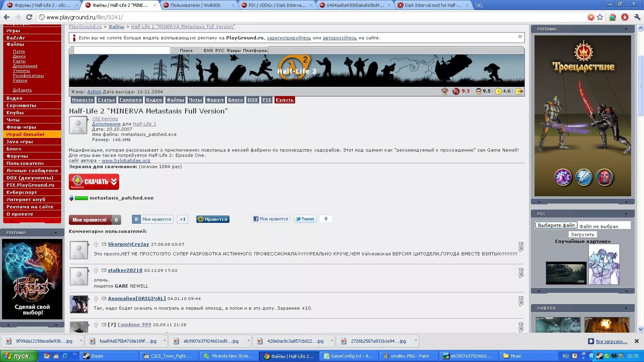644x362 pixels.
Task: Open dropdown for 8f99da12158ece8e93b download
Action: click(81, 341)
